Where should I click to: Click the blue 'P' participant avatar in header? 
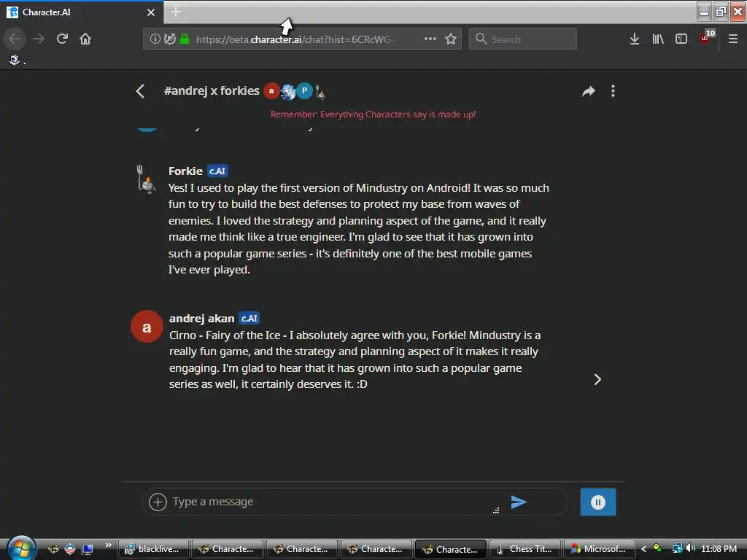(304, 91)
